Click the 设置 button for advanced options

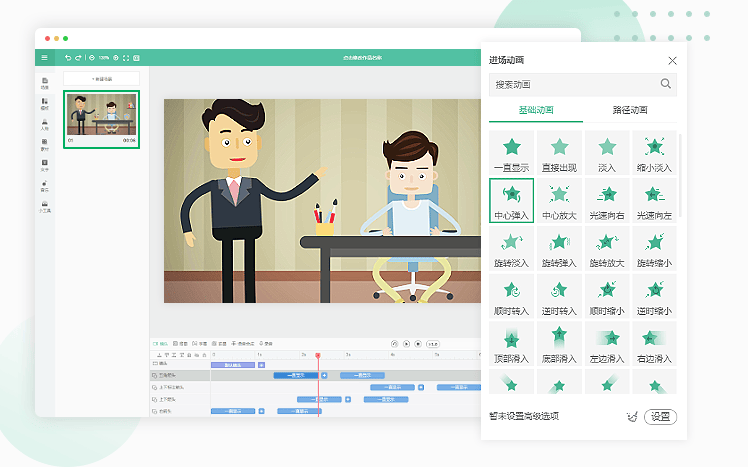coord(660,417)
